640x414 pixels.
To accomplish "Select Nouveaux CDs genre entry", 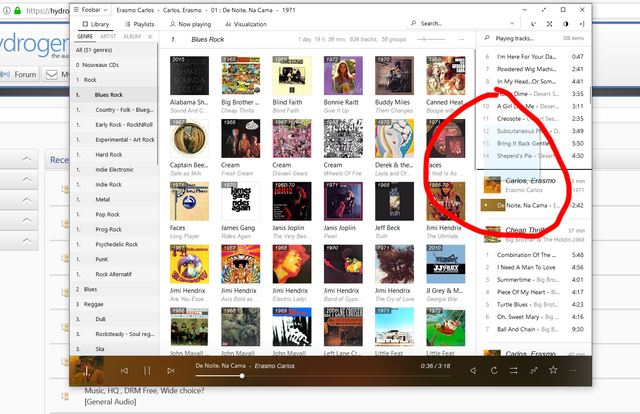I will click(114, 65).
